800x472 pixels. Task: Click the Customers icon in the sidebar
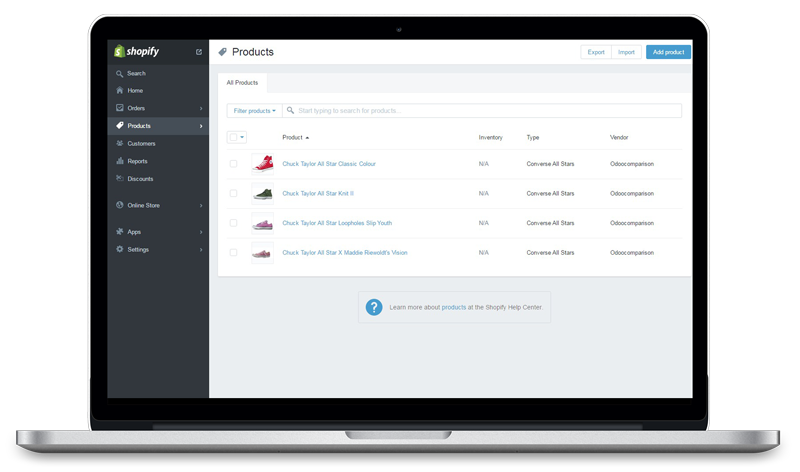pos(120,144)
